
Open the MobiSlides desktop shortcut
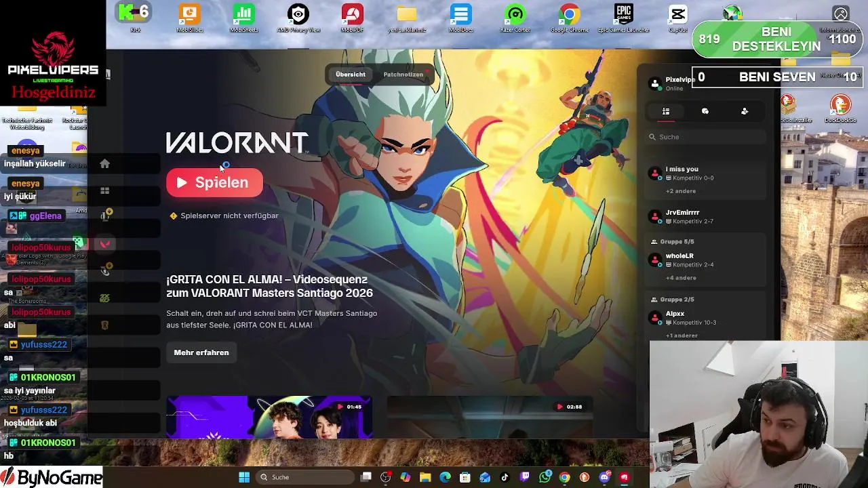coord(190,18)
